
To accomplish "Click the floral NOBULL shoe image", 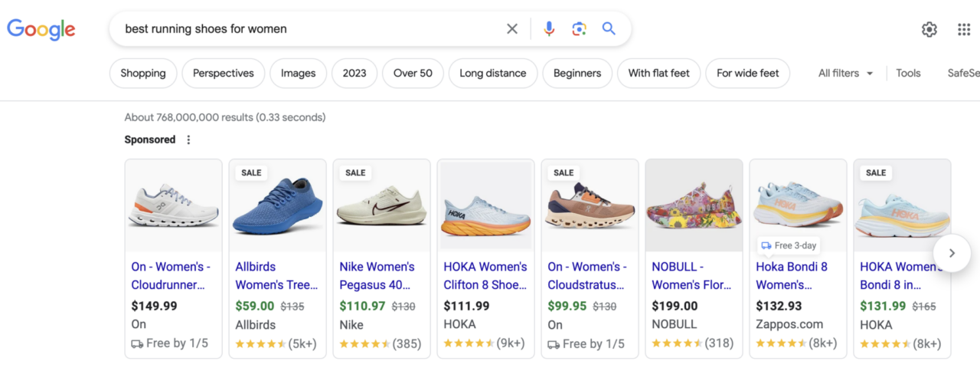I will [x=694, y=206].
